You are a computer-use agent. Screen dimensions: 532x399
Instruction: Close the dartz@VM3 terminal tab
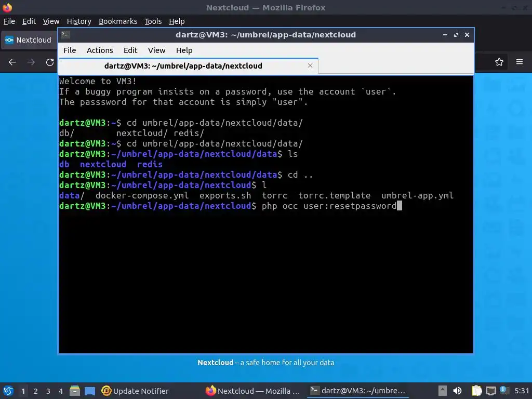point(310,65)
